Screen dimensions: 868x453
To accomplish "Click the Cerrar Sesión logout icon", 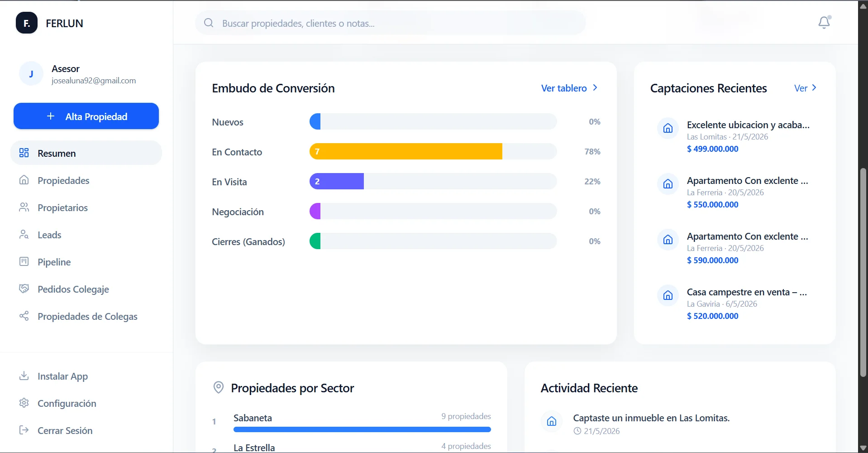I will pos(24,430).
